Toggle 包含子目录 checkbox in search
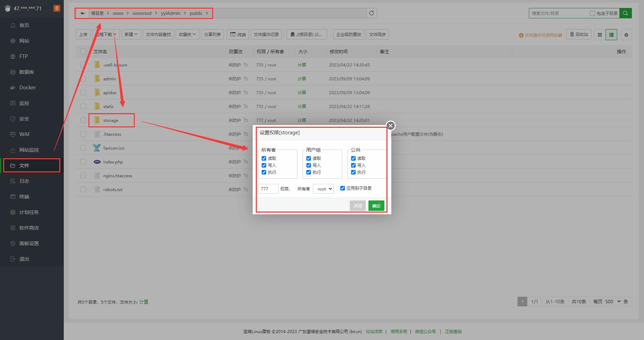The width and height of the screenshot is (644, 340). click(x=592, y=13)
